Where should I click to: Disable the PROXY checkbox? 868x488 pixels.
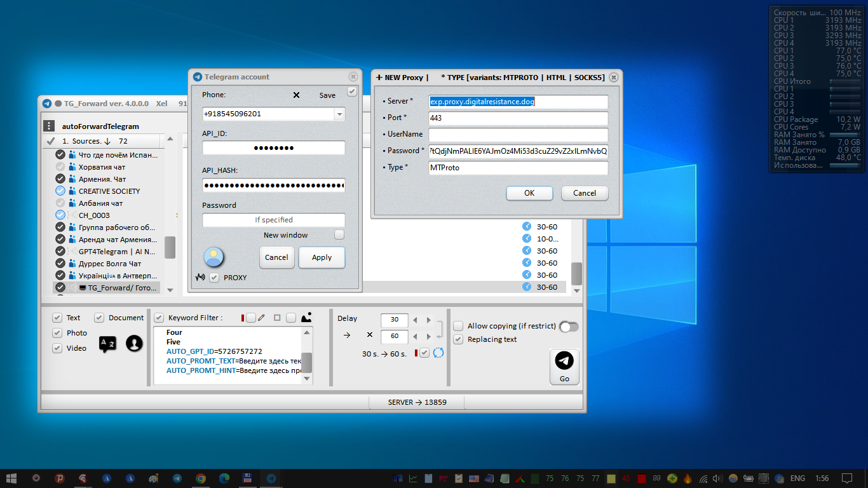(215, 278)
